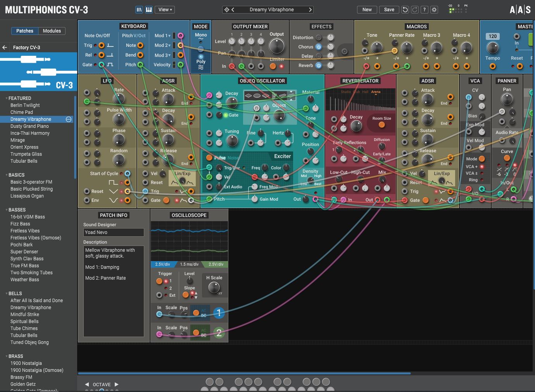Toggle VCA Mode button
This screenshot has width=535, height=392.
point(482,159)
